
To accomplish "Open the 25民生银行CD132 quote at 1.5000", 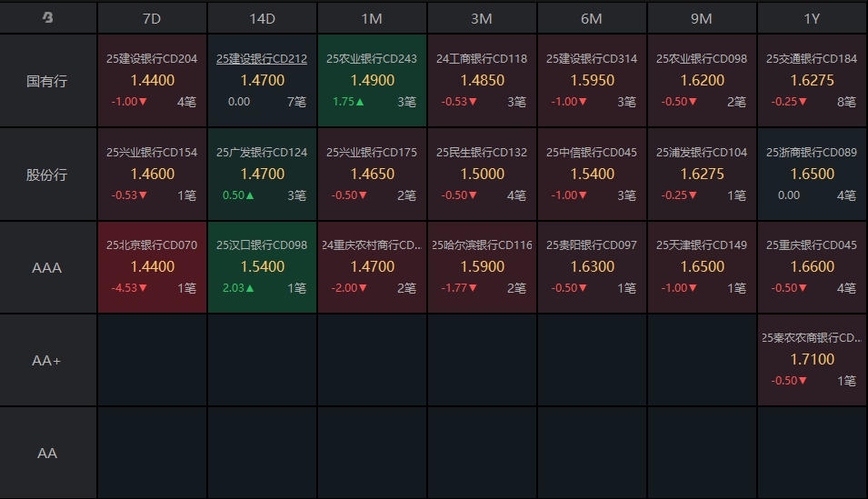I will (x=482, y=175).
